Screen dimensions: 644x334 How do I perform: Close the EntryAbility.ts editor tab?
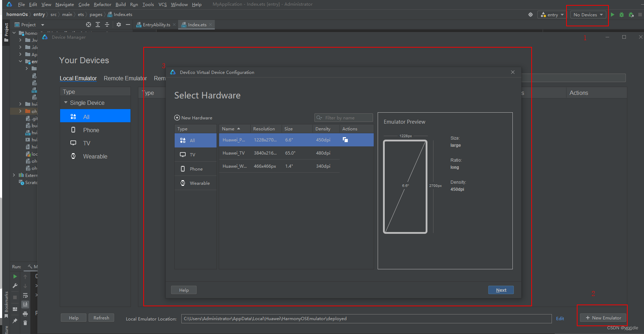174,25
